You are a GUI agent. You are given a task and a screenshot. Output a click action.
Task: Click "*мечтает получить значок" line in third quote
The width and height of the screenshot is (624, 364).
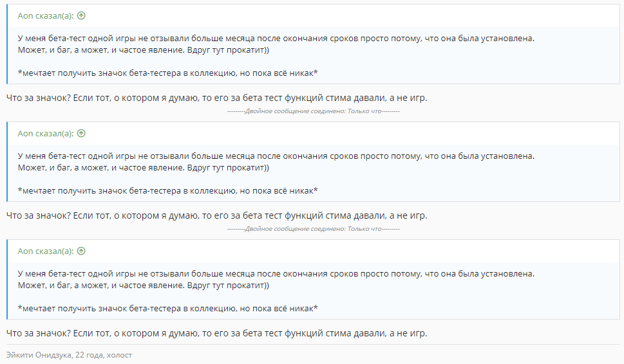click(x=167, y=308)
